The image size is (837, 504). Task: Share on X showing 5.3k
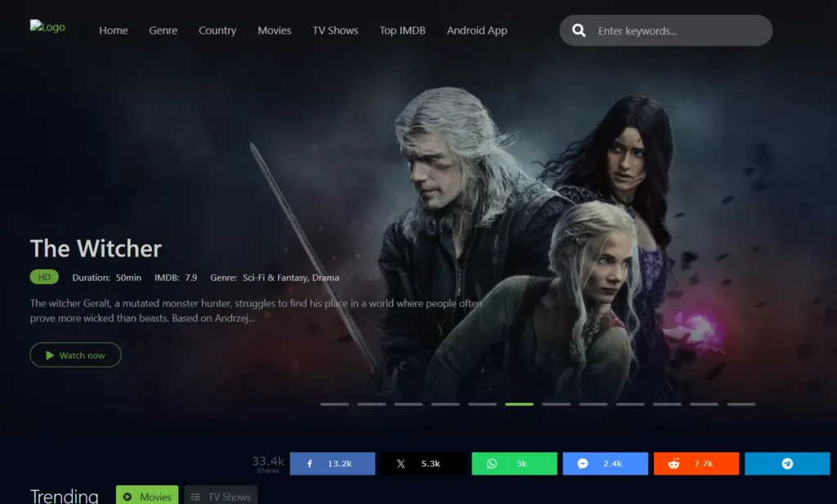(423, 463)
